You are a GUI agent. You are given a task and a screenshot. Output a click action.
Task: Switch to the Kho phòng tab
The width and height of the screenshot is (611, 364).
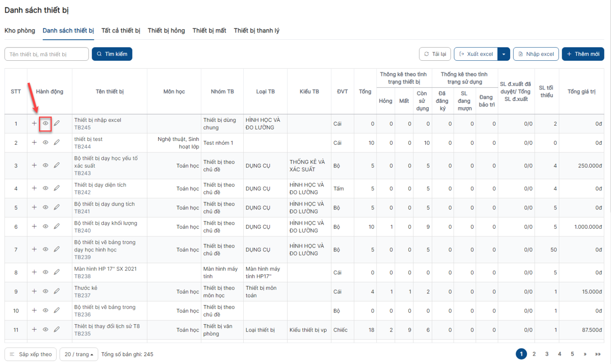coord(20,31)
